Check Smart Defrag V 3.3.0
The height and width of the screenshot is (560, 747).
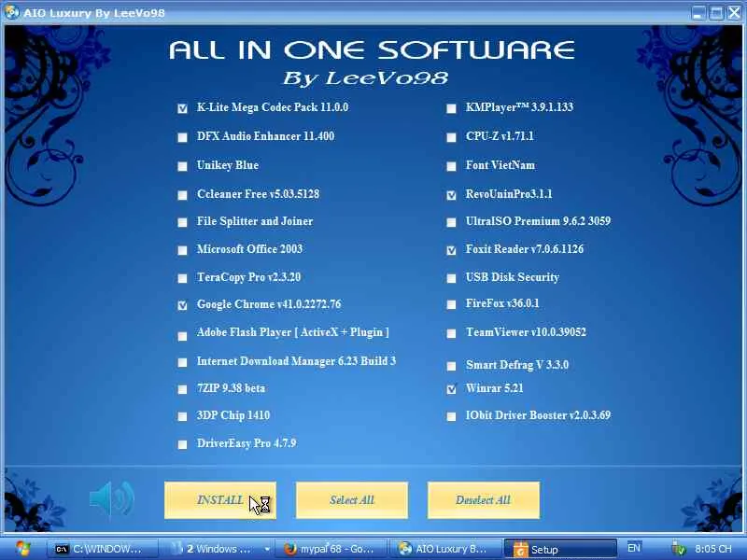click(451, 366)
